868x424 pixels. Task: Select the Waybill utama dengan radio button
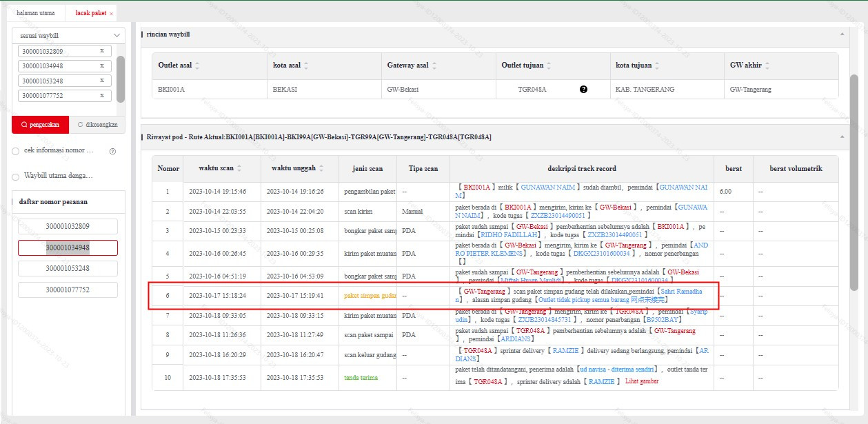click(x=16, y=176)
